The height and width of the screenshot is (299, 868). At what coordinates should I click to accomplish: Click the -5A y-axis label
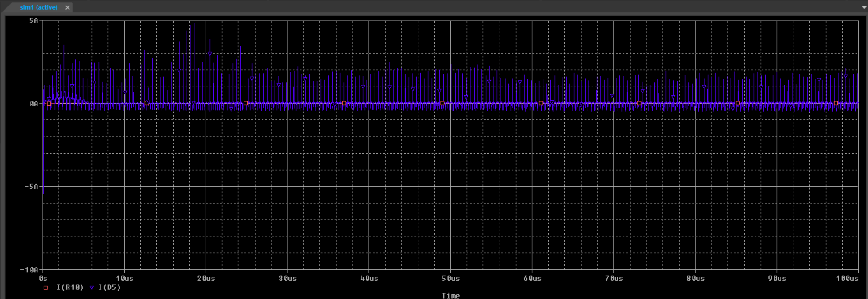click(31, 187)
